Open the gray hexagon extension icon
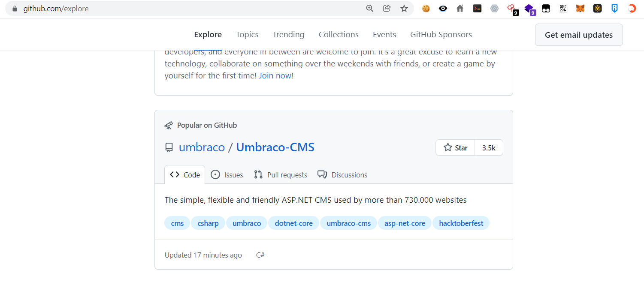 coord(494,8)
